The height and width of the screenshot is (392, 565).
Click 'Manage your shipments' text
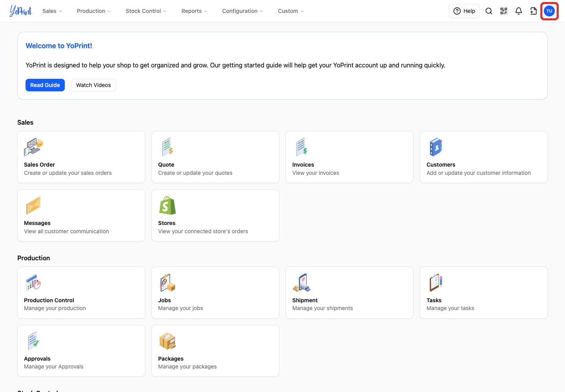(323, 308)
